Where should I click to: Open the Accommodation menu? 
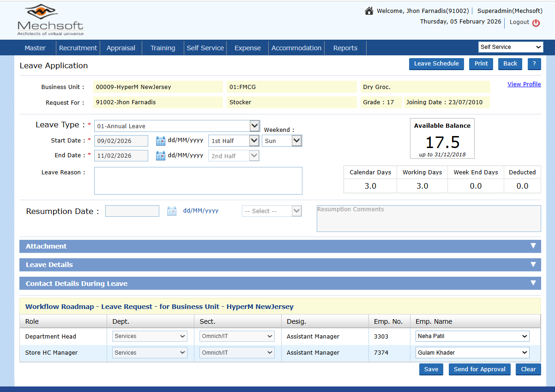click(296, 48)
